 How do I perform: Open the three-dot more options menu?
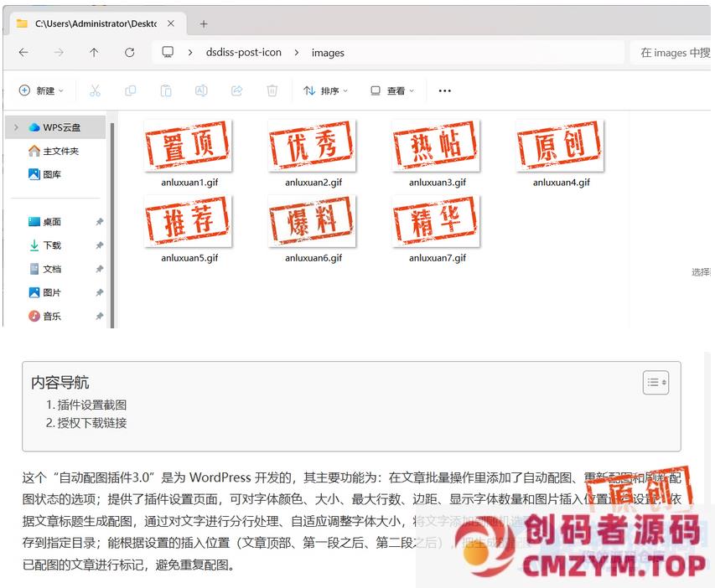(x=445, y=90)
